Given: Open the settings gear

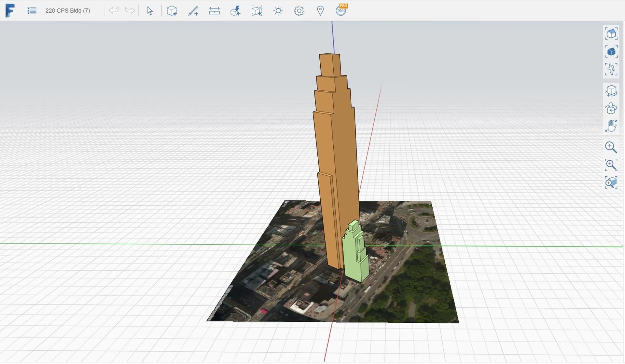Looking at the screenshot, I should (x=299, y=11).
